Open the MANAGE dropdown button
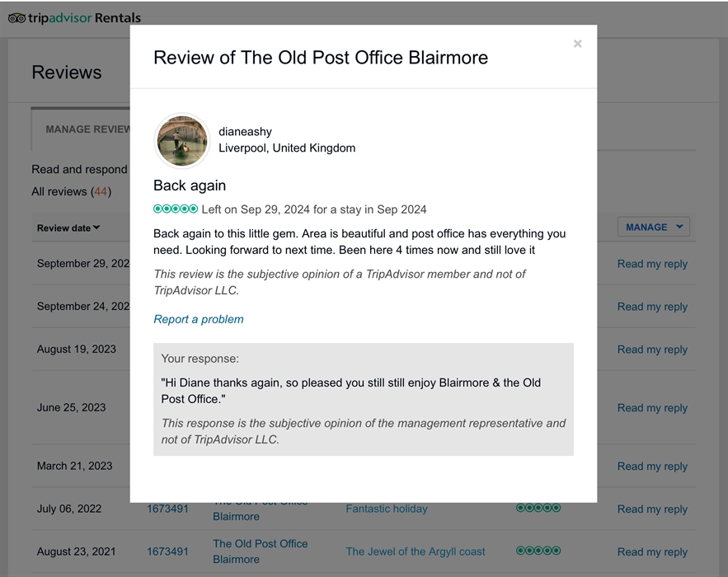728x577 pixels. coord(653,227)
